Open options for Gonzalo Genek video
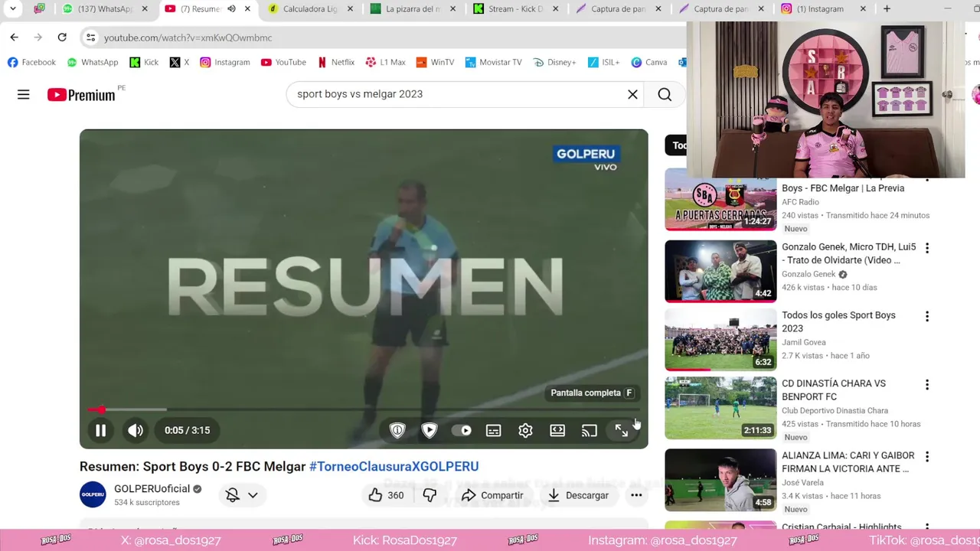The image size is (980, 551). (927, 248)
